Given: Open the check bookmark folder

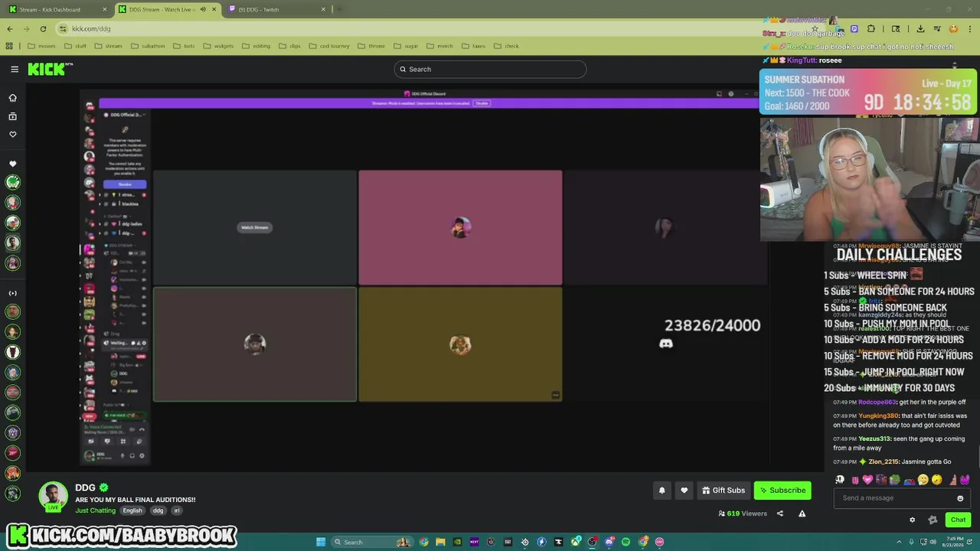Looking at the screenshot, I should pos(507,46).
